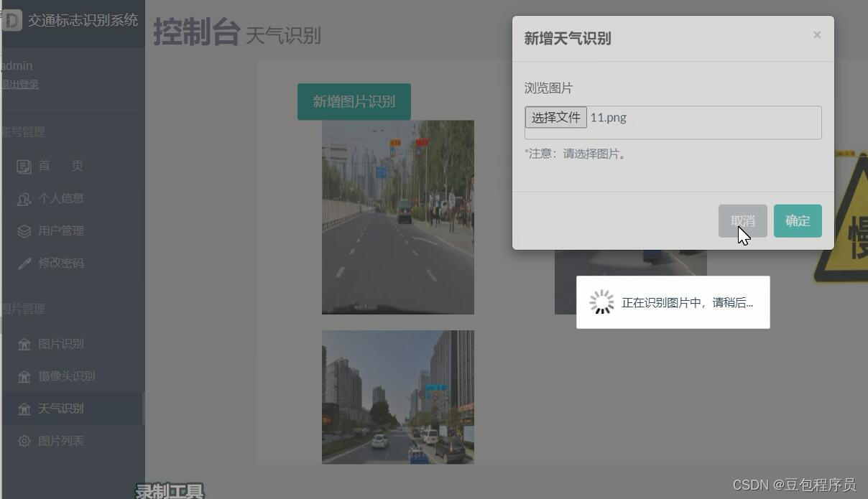Click the top street photo thumbnail
Image resolution: width=868 pixels, height=499 pixels.
[x=397, y=217]
